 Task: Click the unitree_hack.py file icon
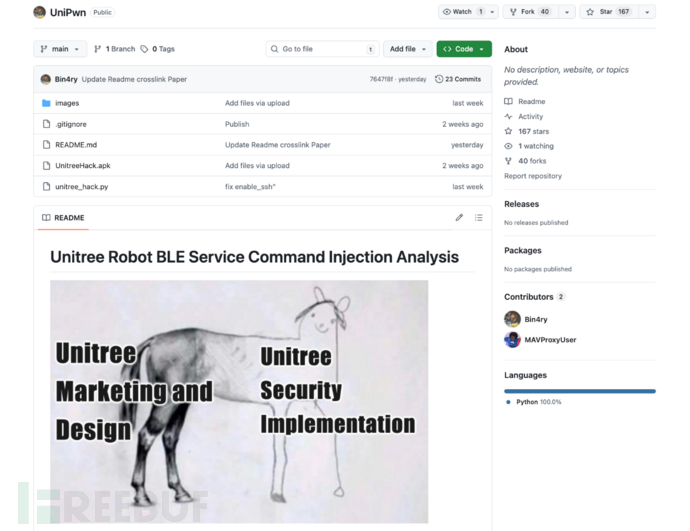[x=46, y=187]
